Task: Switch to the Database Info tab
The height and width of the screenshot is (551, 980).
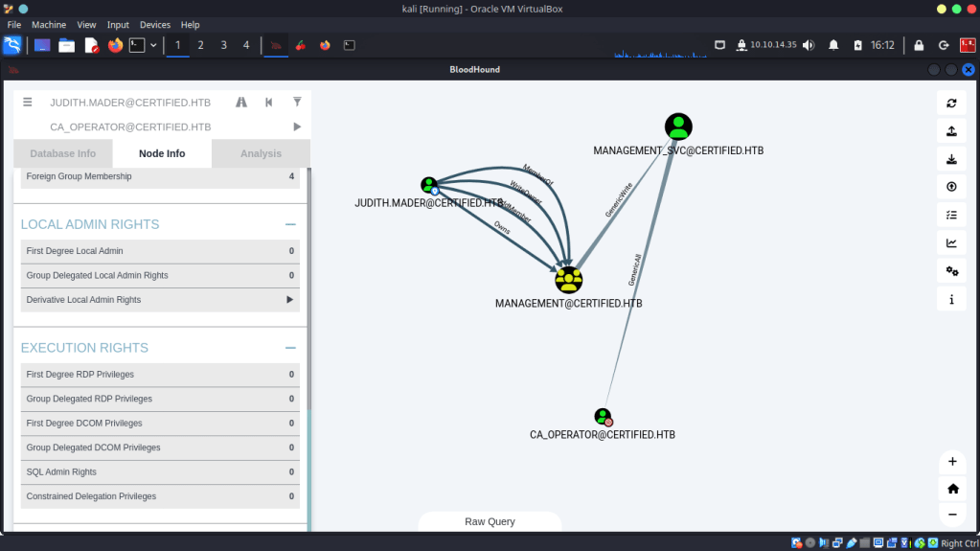Action: 63,153
